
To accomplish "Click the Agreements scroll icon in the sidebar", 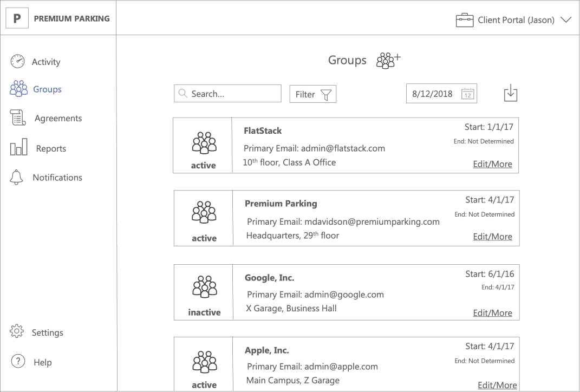I will tap(17, 118).
